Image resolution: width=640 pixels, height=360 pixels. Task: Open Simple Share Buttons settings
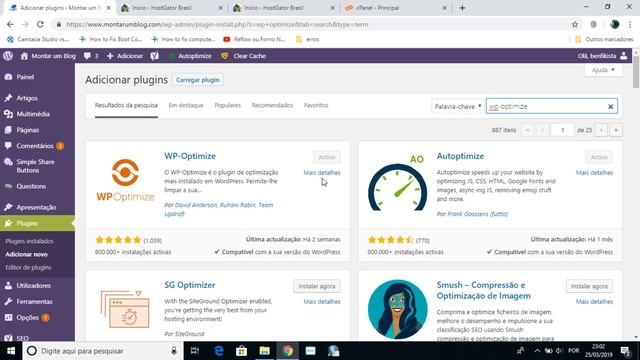tap(37, 166)
